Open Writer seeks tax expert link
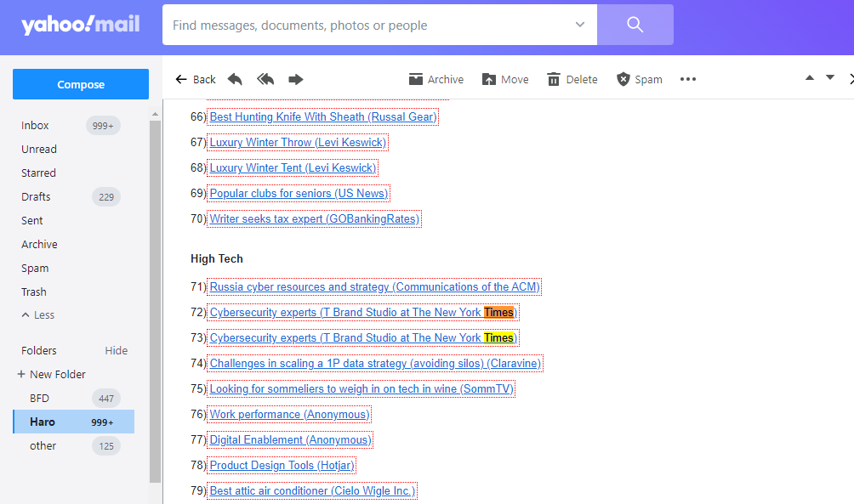The width and height of the screenshot is (854, 504). (315, 219)
